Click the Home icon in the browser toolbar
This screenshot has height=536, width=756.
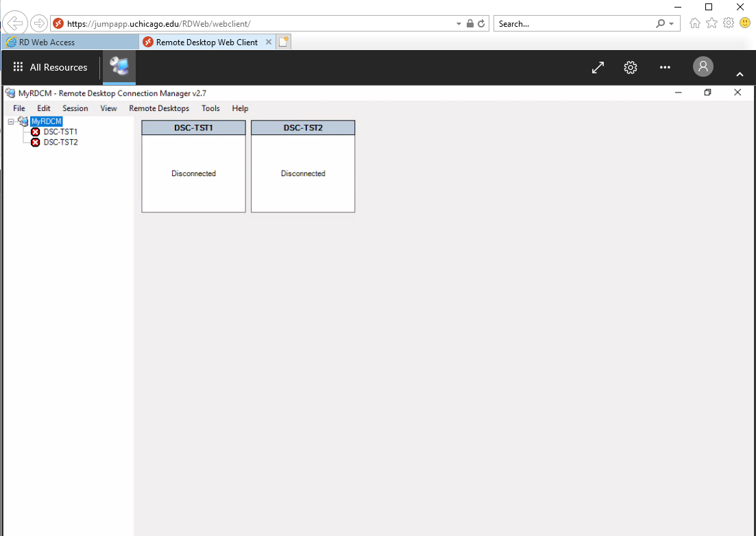(x=695, y=23)
